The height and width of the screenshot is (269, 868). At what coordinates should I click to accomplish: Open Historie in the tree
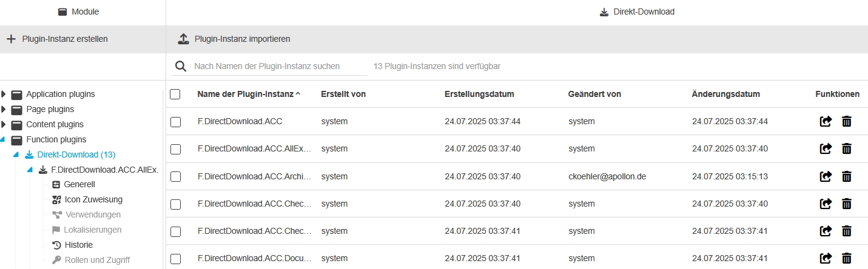tap(78, 245)
